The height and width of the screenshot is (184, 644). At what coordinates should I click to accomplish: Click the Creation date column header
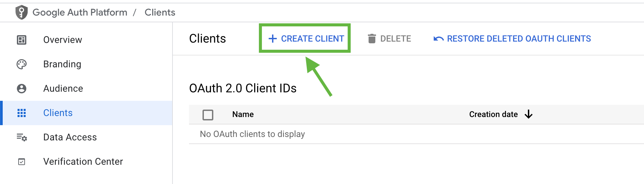coord(493,114)
